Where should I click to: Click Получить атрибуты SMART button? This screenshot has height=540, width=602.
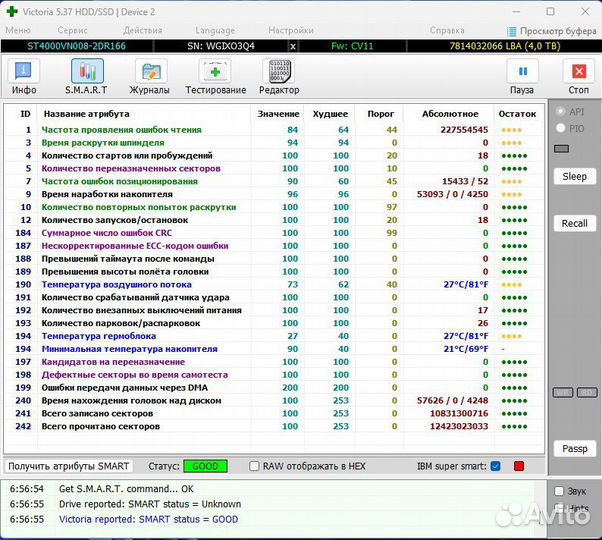(x=68, y=466)
